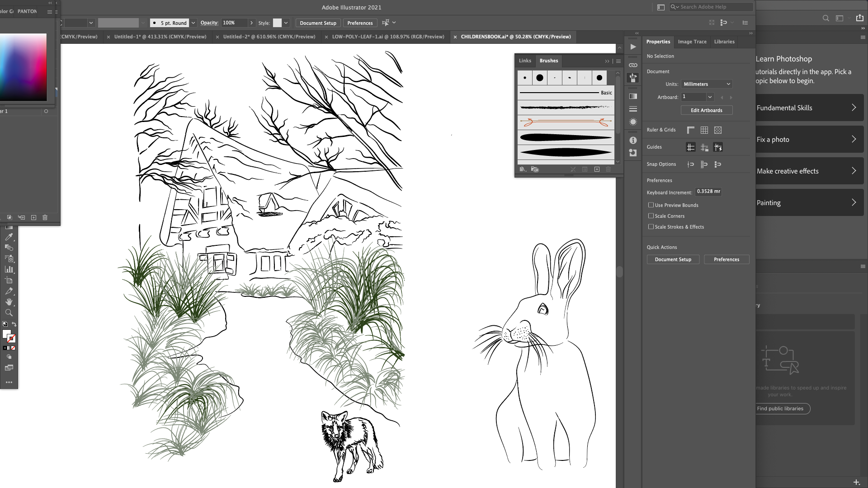Pick a color in the color spectrum
Screen dimensions: 868x488
click(23, 67)
